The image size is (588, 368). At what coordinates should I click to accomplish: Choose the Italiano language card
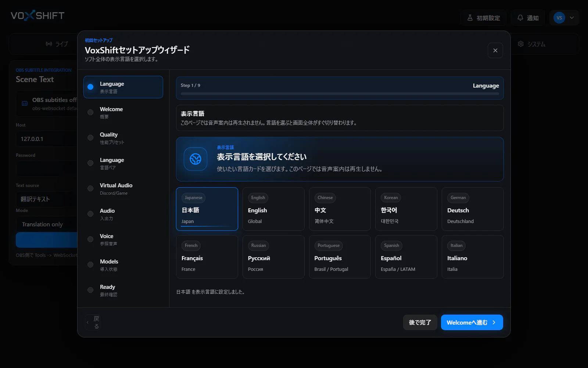[473, 257]
